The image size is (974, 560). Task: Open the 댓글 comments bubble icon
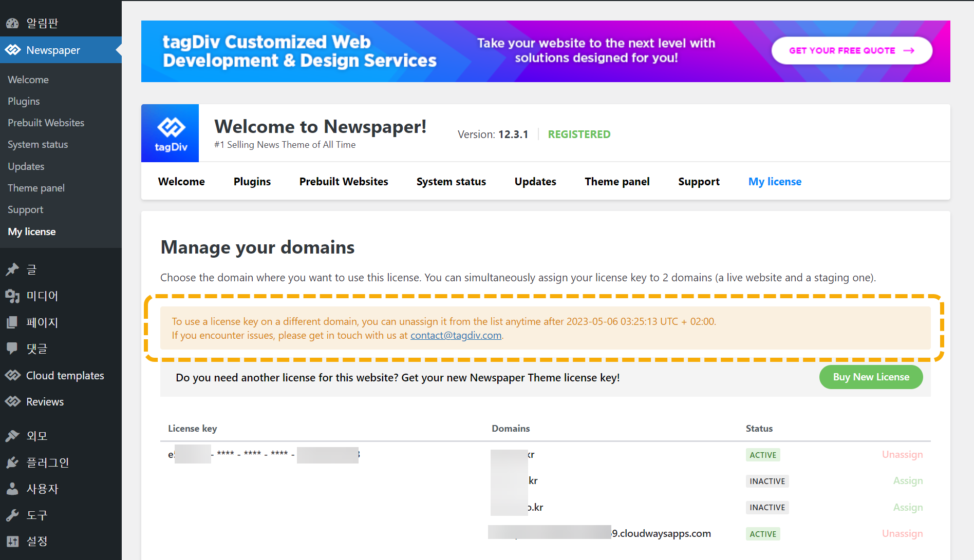tap(12, 349)
